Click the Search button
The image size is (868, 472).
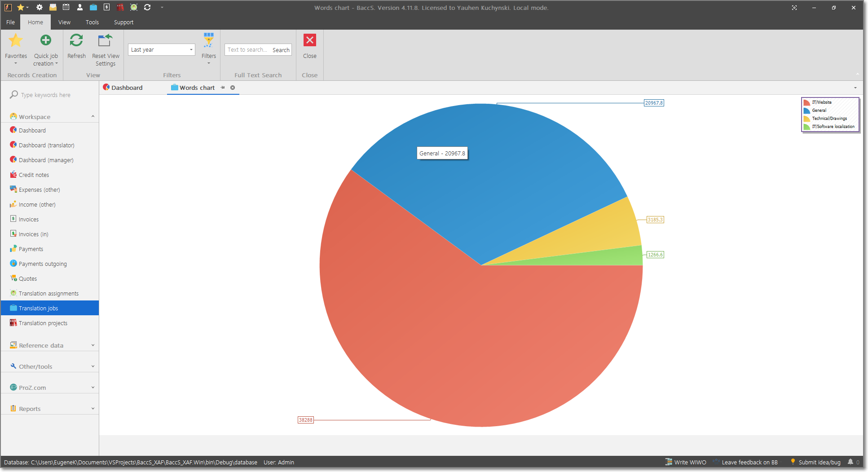[x=281, y=50]
